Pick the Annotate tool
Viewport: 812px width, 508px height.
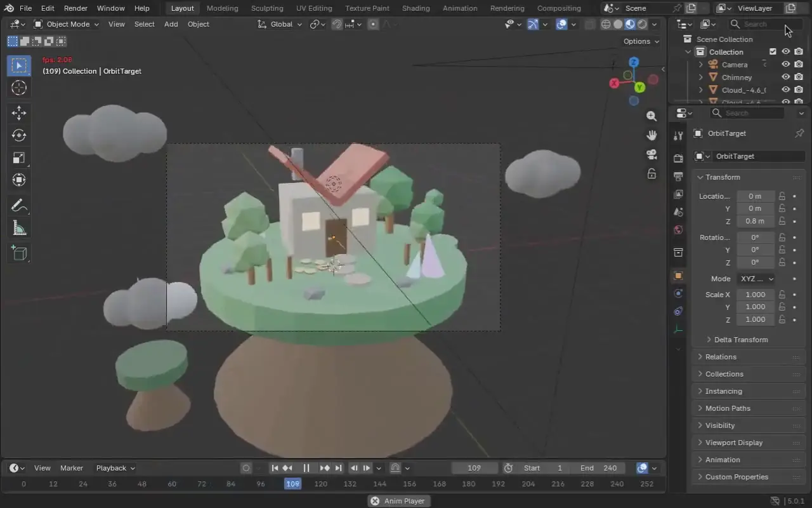point(19,206)
